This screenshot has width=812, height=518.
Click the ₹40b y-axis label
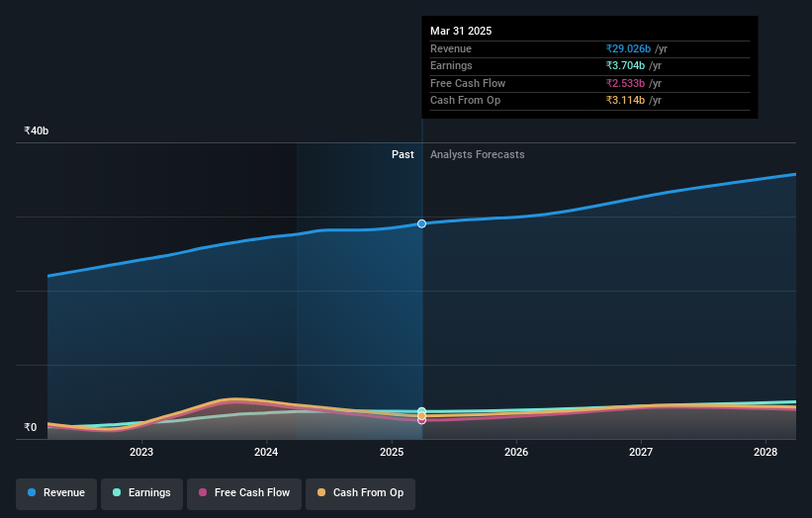point(37,130)
